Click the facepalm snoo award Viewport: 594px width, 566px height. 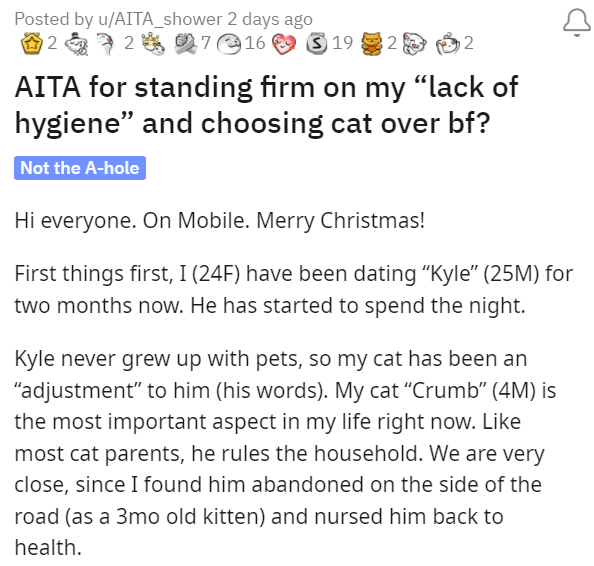(106, 44)
